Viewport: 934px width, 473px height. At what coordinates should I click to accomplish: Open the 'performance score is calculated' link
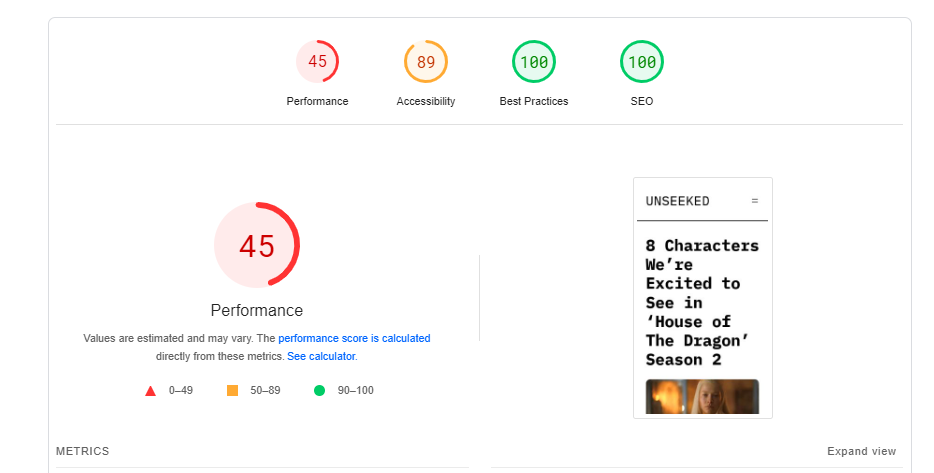point(354,338)
